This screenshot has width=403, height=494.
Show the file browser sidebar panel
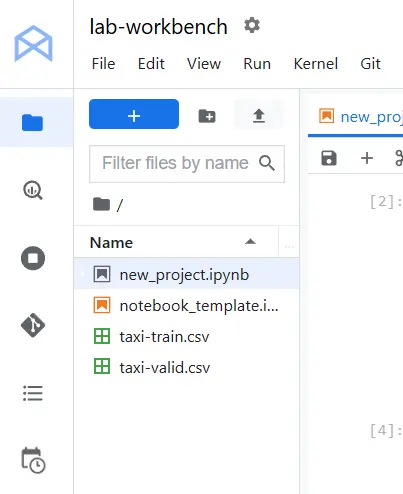(33, 122)
